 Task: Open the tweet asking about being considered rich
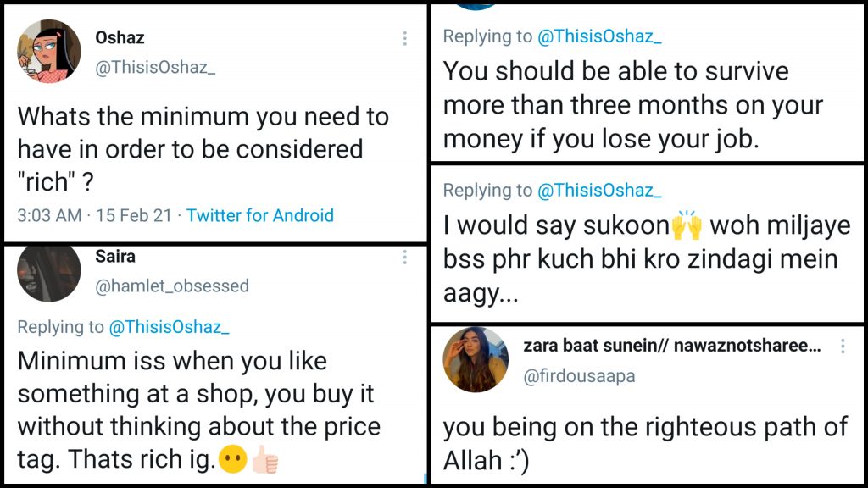point(203,148)
